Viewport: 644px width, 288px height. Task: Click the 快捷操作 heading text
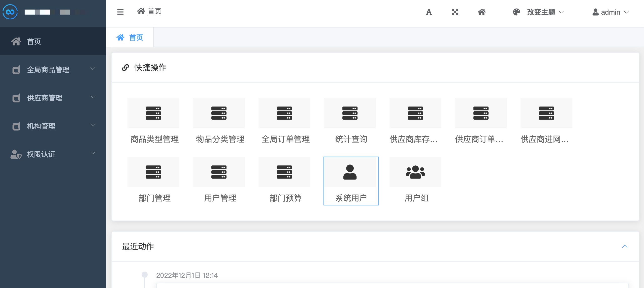click(x=150, y=67)
